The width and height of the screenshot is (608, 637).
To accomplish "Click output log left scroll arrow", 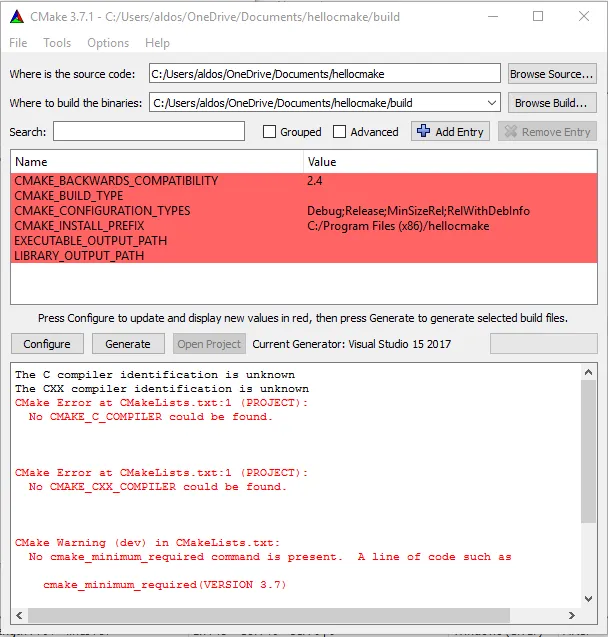I will (x=19, y=615).
